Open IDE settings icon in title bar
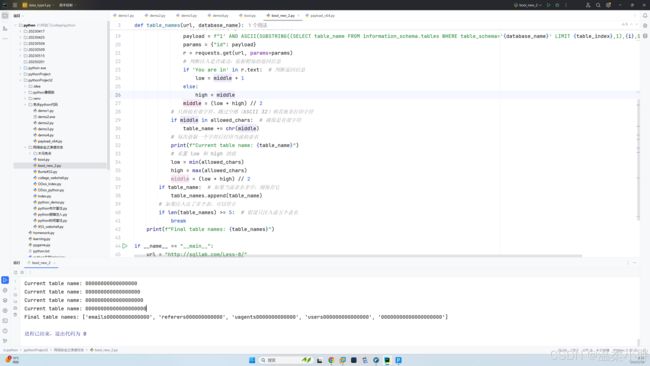Image resolution: width=650 pixels, height=366 pixels. pos(609,5)
